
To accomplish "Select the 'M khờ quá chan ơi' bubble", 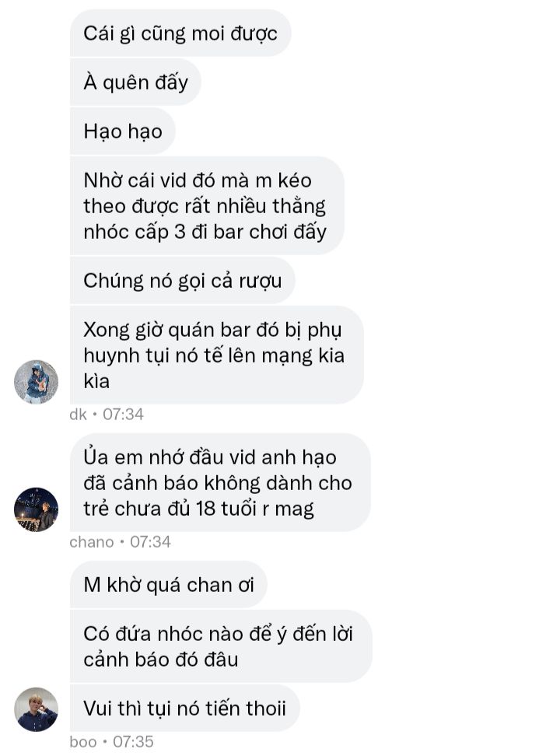I will tap(168, 584).
